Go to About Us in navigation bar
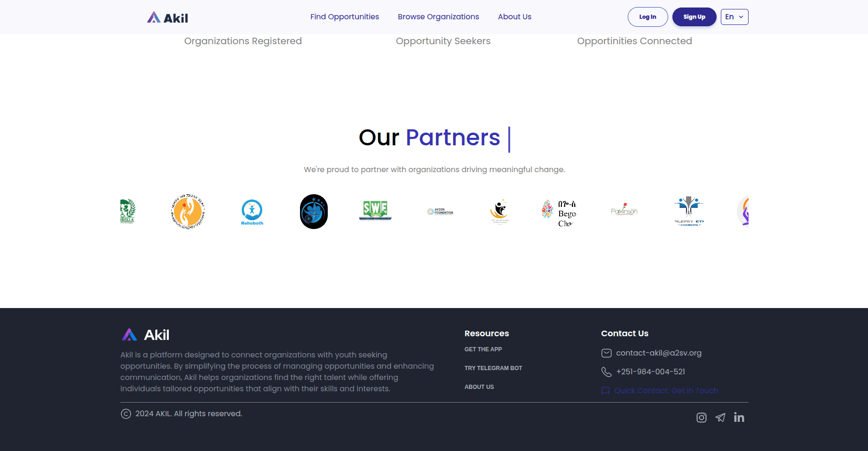Screen dimensions: 868x451 tap(514, 17)
